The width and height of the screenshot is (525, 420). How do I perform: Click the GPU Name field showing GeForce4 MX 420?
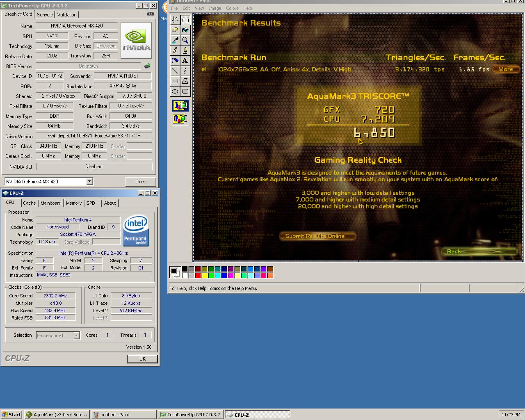pos(77,26)
